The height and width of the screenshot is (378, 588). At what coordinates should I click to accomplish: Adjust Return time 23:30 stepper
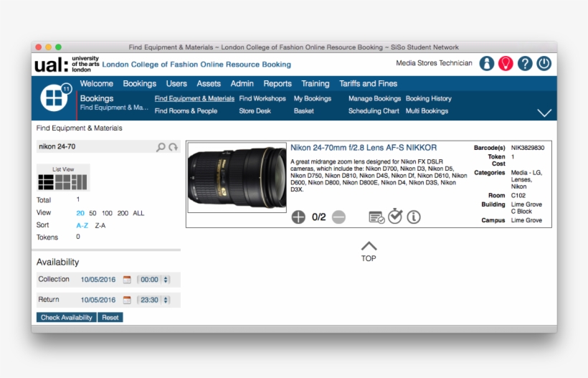[166, 300]
